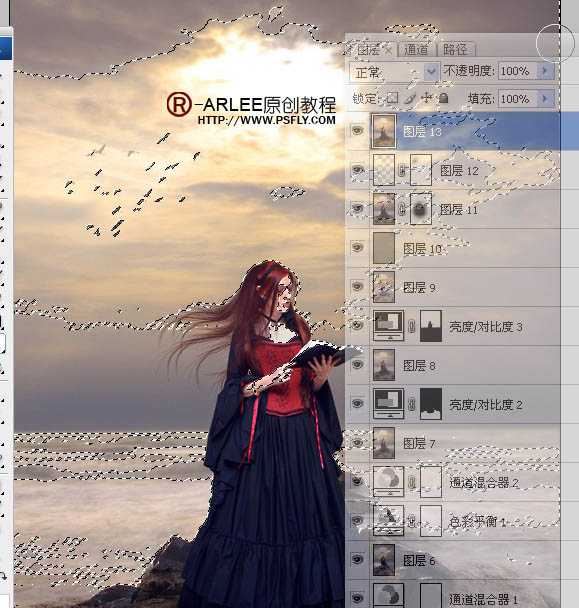Click 不透明度 100% value field

click(519, 71)
